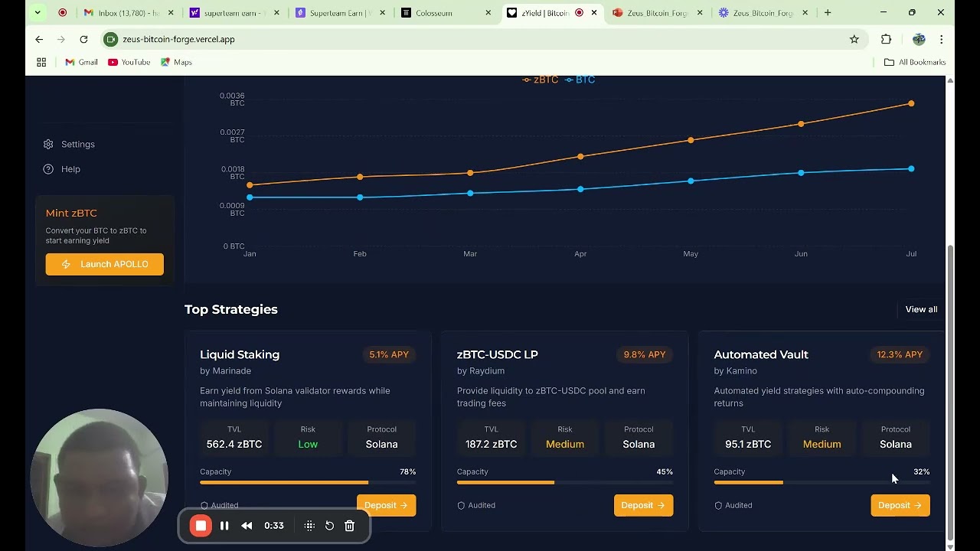
Task: Click the 562.4 zBTC TVL value
Action: pos(234,444)
